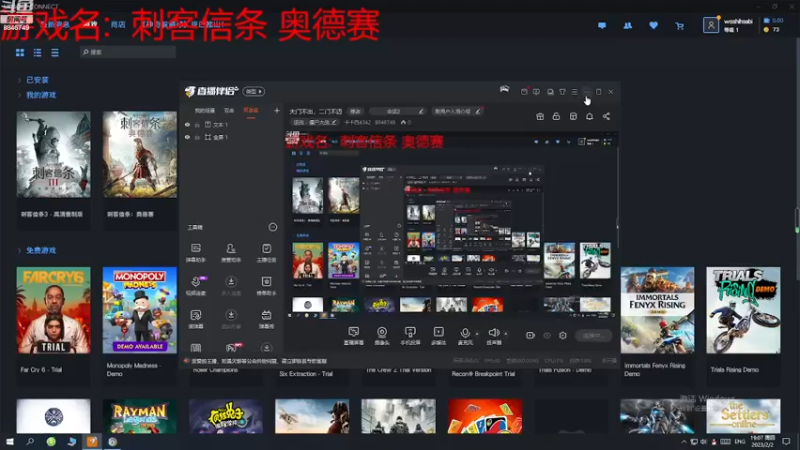Open microphone options arrow next to 麦克风

click(x=477, y=334)
